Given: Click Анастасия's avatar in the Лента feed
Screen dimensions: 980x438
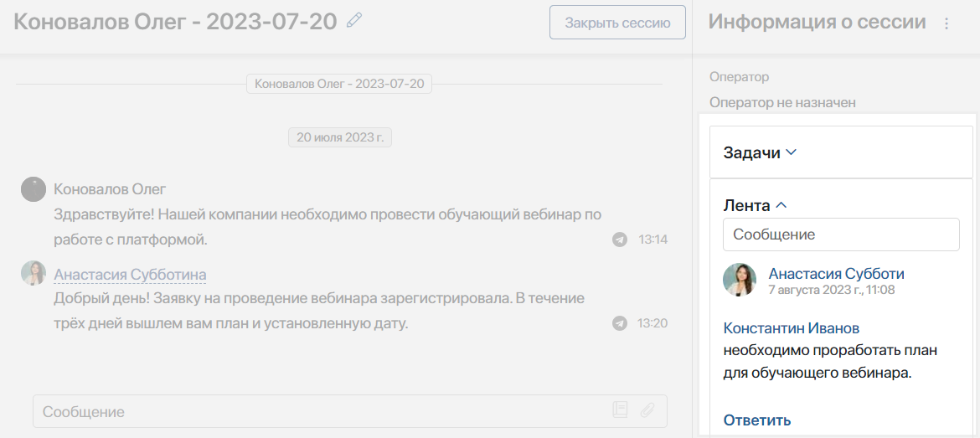Looking at the screenshot, I should pos(740,280).
